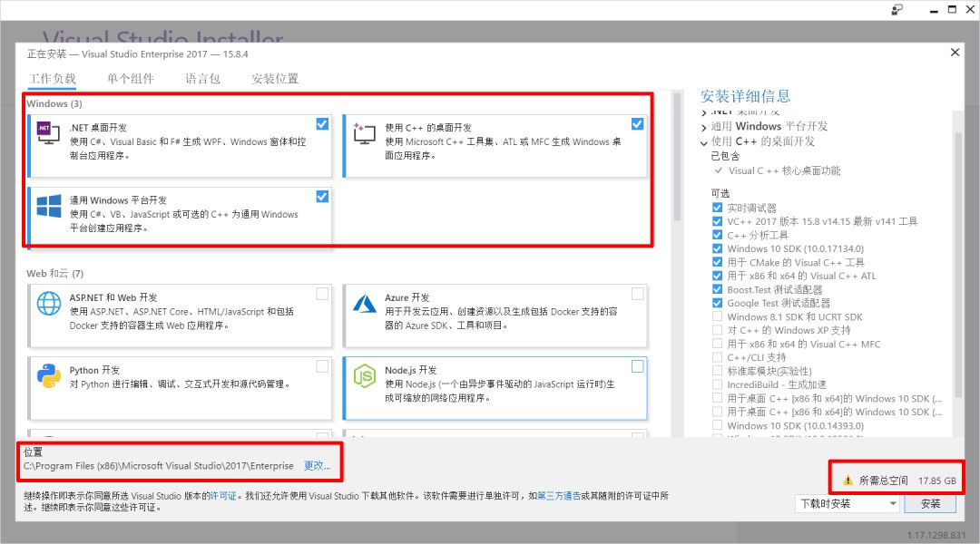This screenshot has height=544, width=980.
Task: Collapse the 使用 C++ 的桌面开发 details node
Action: coord(704,142)
